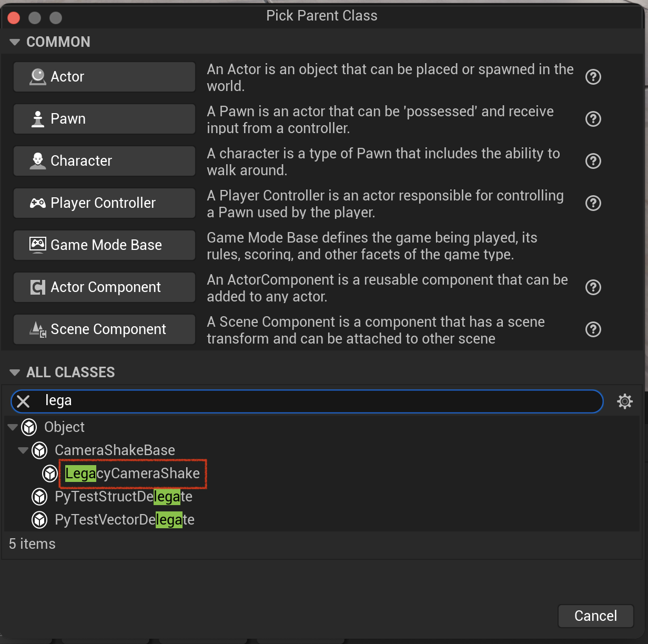
Task: Click the Character help question mark
Action: pos(593,161)
